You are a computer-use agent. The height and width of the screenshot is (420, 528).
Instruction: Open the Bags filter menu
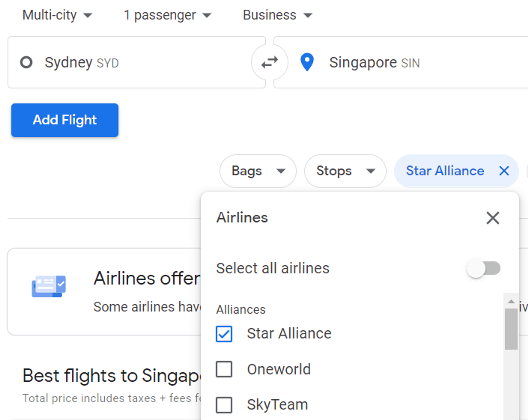[258, 171]
